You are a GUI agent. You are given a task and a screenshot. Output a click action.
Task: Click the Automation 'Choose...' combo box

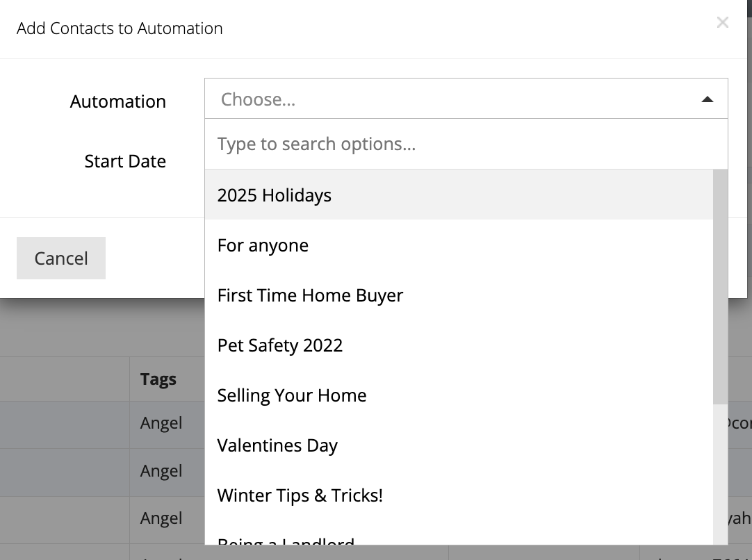click(x=452, y=99)
